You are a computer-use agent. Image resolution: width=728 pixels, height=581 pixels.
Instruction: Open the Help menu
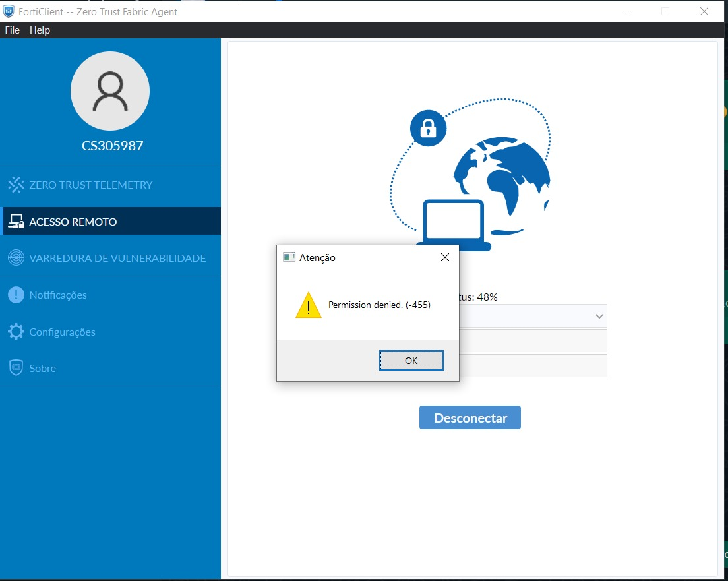[x=40, y=30]
